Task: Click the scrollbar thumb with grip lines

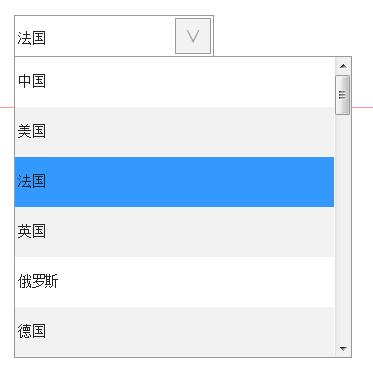Action: [x=343, y=95]
